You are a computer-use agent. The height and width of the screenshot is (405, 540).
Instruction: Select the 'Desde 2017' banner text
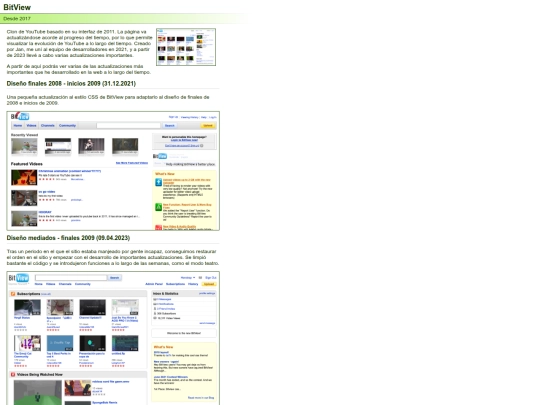pos(17,19)
